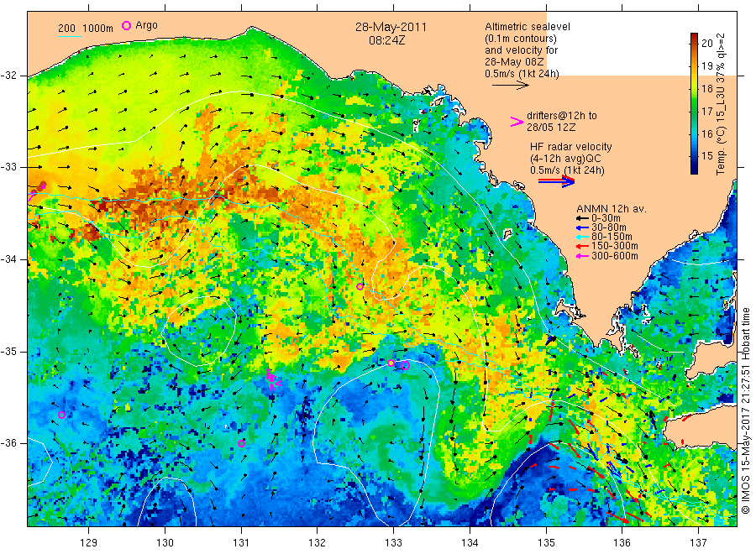Click the black altimetric velocity reference arrow
The height and width of the screenshot is (554, 756).
click(511, 86)
